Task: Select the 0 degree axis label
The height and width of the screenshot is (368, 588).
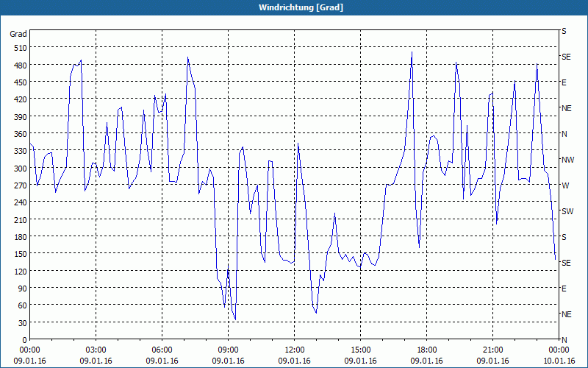Action: (25, 340)
